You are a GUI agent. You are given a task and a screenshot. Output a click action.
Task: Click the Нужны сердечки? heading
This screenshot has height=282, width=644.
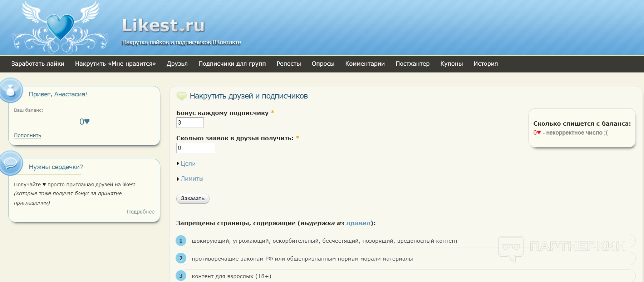click(x=56, y=167)
